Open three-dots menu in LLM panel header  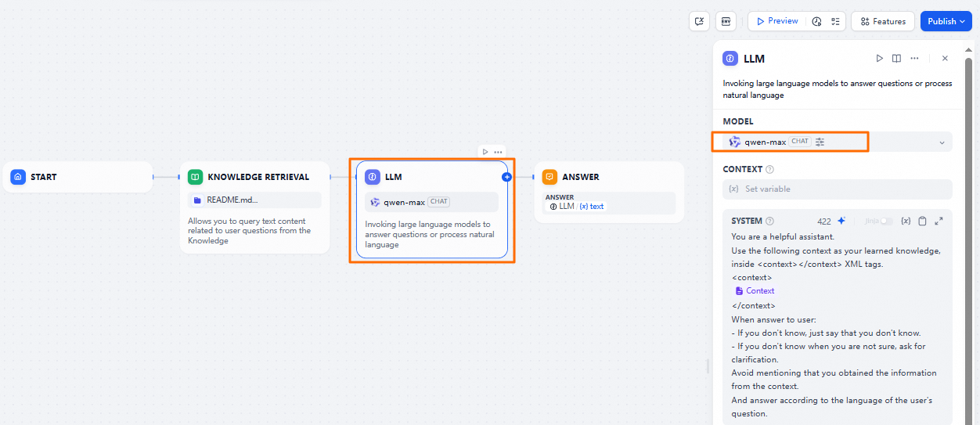pyautogui.click(x=914, y=59)
